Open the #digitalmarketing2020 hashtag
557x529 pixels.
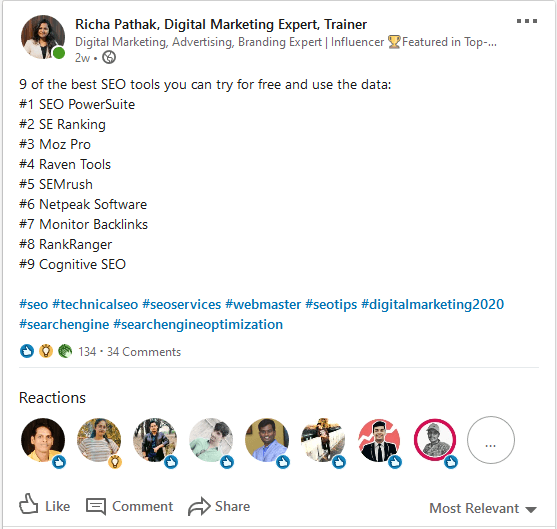(x=432, y=304)
